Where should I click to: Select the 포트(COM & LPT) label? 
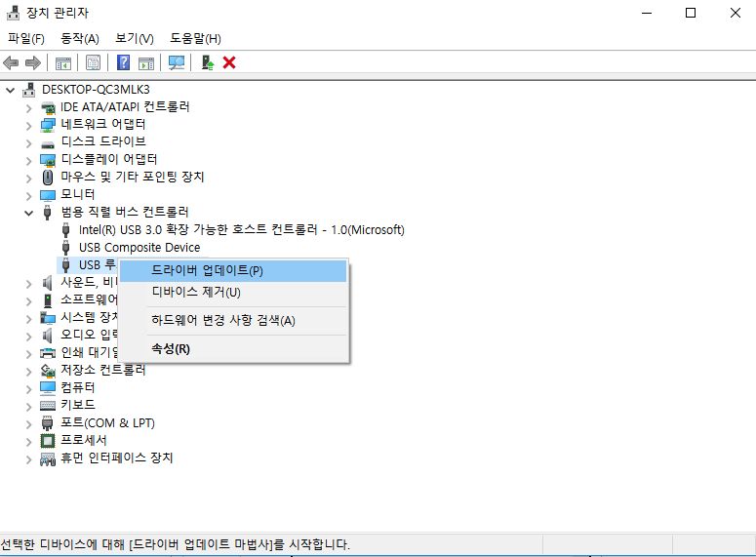[107, 423]
